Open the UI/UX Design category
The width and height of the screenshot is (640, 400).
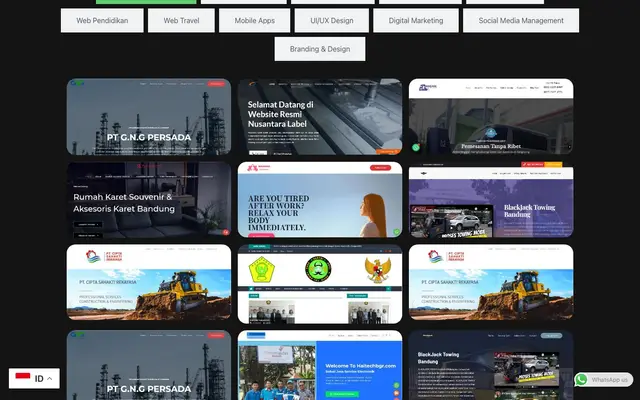click(331, 20)
